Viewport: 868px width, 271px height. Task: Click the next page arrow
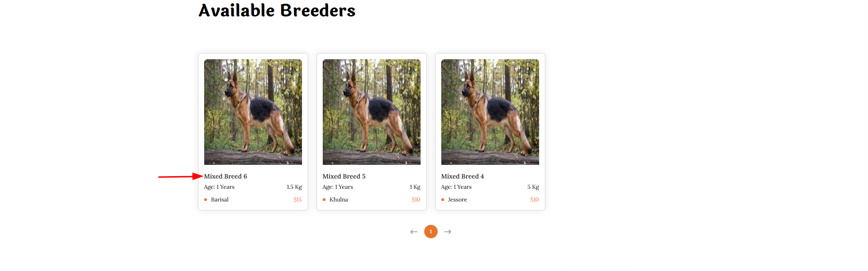[x=448, y=232]
